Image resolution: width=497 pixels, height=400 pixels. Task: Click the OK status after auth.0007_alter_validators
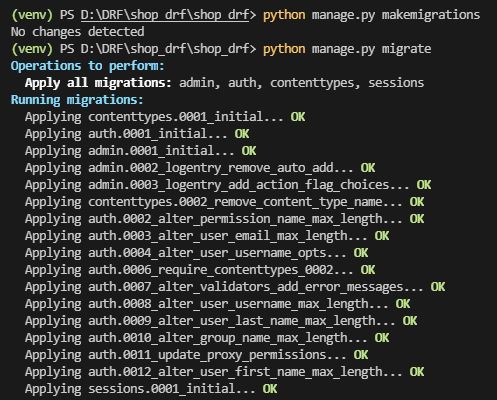click(x=438, y=287)
